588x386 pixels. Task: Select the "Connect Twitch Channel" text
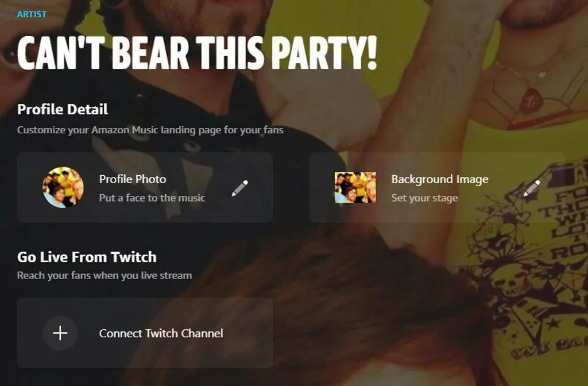point(161,333)
